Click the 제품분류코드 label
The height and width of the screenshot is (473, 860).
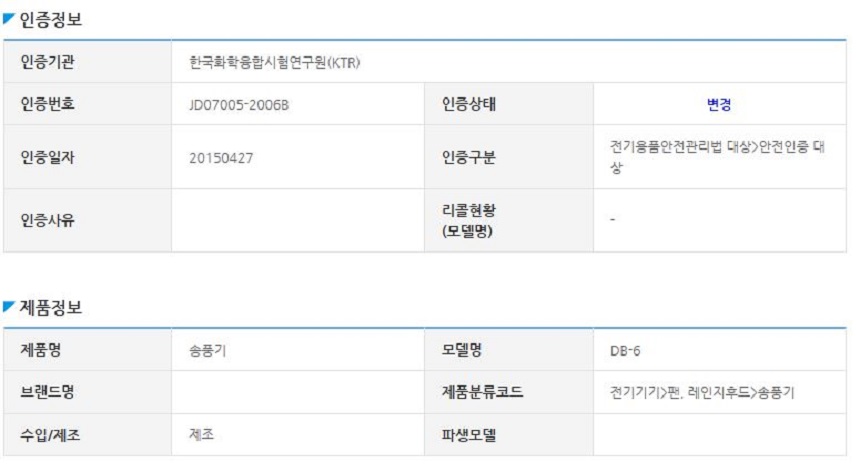click(483, 392)
